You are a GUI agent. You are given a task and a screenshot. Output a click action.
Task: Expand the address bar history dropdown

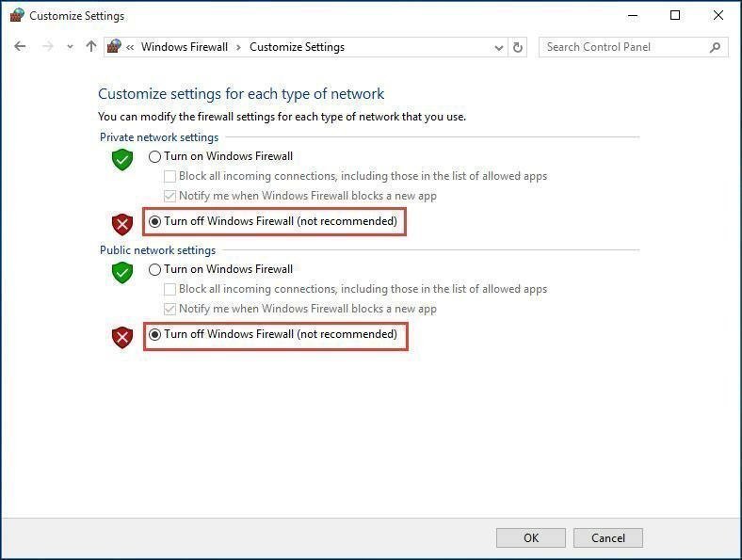(499, 47)
